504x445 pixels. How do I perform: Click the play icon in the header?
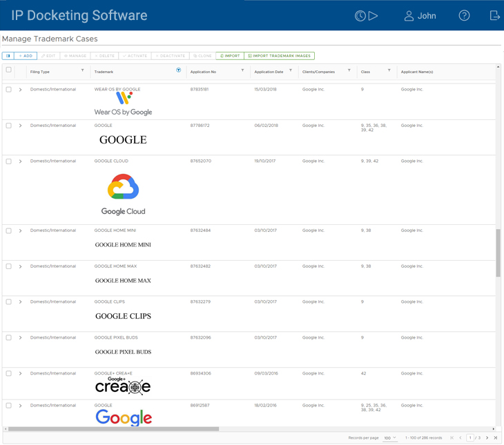click(x=374, y=16)
